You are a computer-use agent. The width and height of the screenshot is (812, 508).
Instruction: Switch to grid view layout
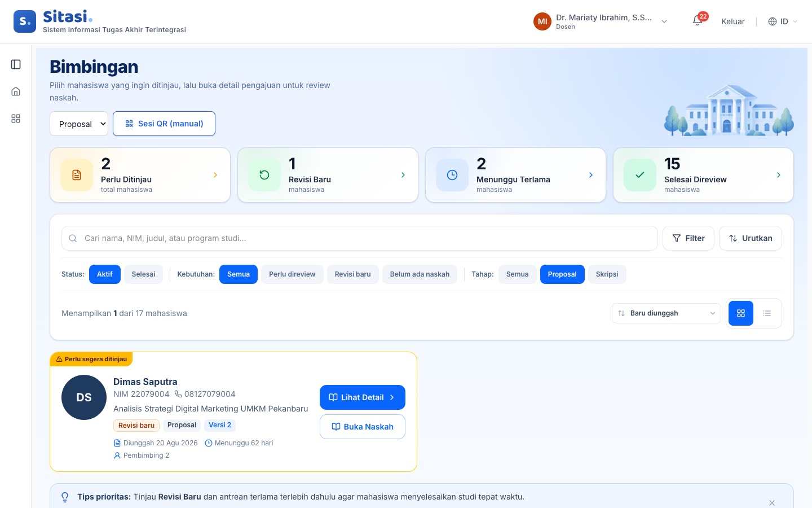[741, 313]
